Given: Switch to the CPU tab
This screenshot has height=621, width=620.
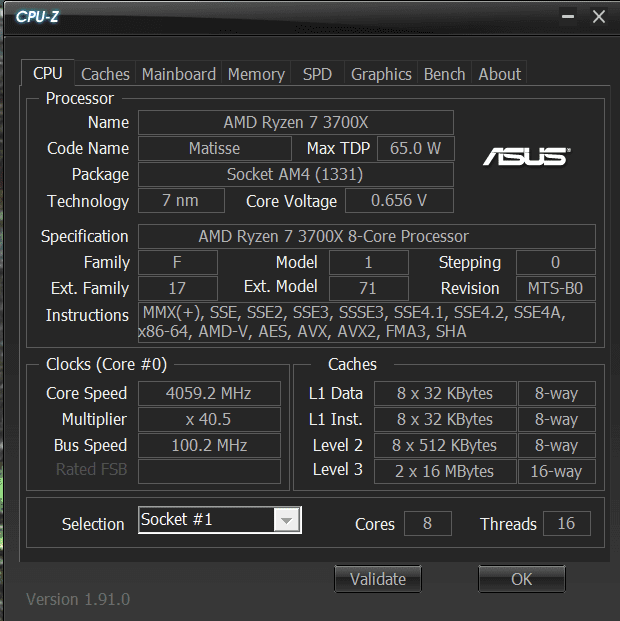Looking at the screenshot, I should (48, 73).
